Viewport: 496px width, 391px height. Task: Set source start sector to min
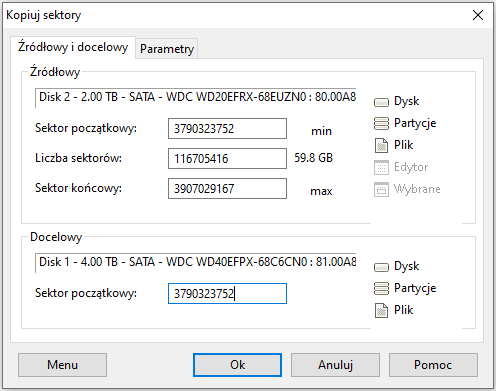[321, 131]
